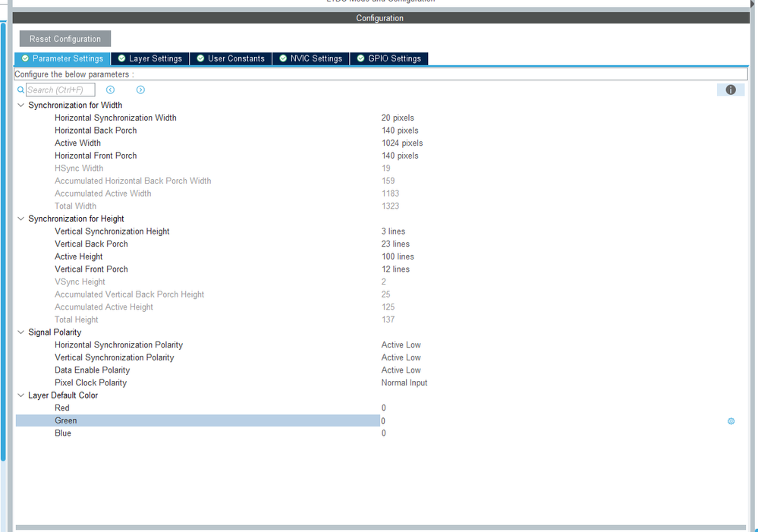Click the green check icon on NVIC Settings tab
Image resolution: width=758 pixels, height=532 pixels.
(282, 58)
